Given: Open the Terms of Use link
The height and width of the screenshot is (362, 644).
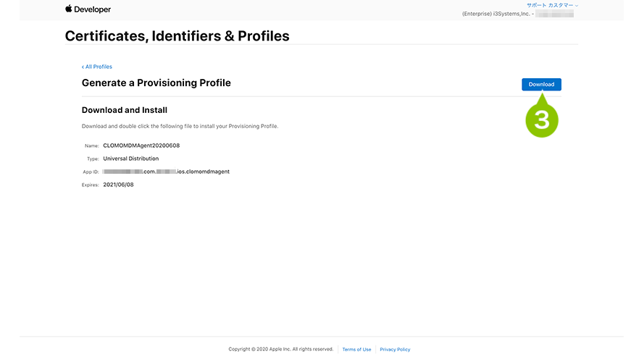Looking at the screenshot, I should 356,350.
